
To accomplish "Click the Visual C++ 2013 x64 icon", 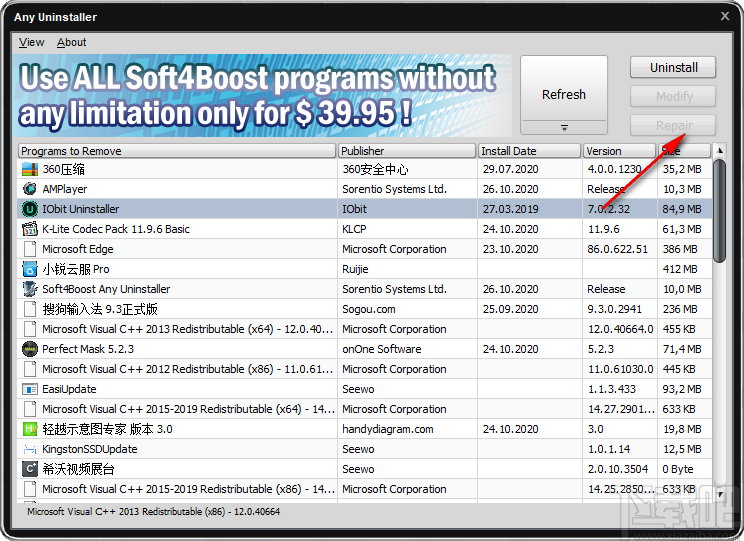I will tap(30, 329).
